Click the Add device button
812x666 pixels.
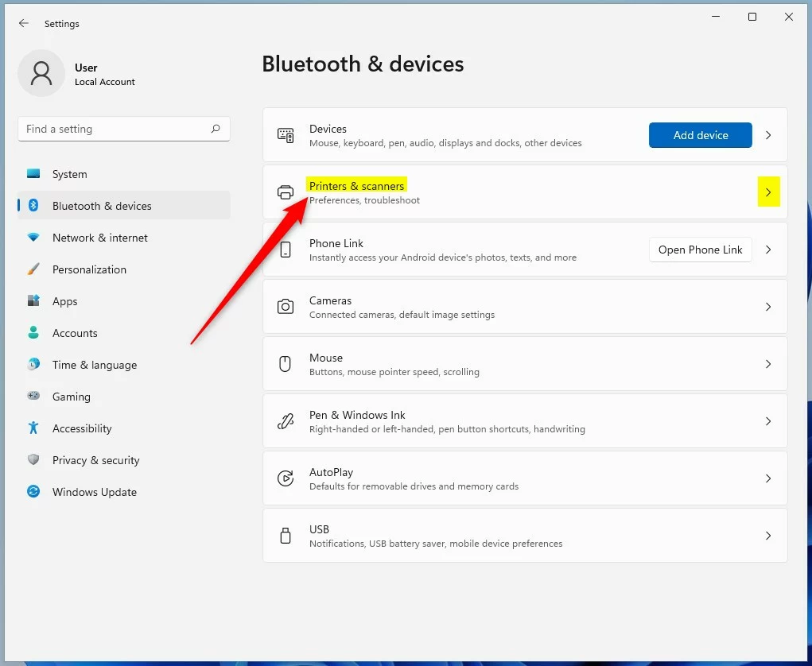(x=700, y=135)
